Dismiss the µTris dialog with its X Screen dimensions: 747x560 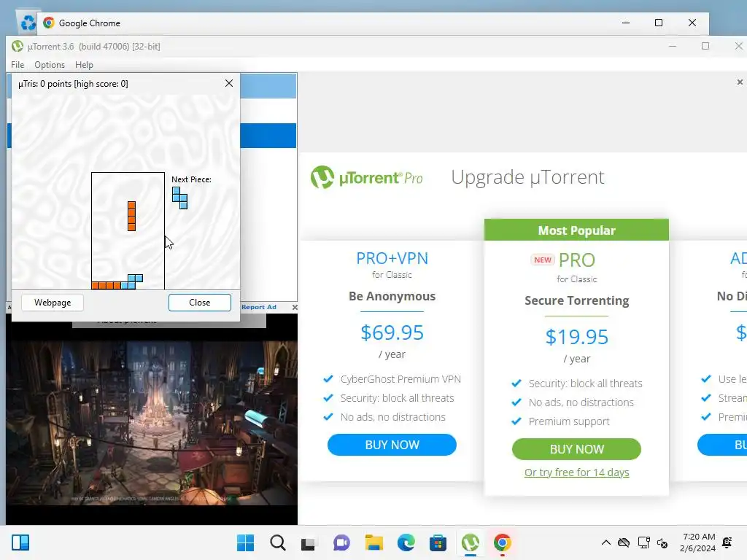(228, 83)
